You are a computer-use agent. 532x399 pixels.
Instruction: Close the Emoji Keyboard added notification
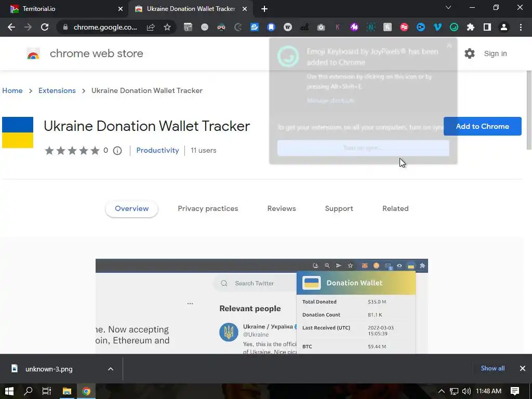449,45
